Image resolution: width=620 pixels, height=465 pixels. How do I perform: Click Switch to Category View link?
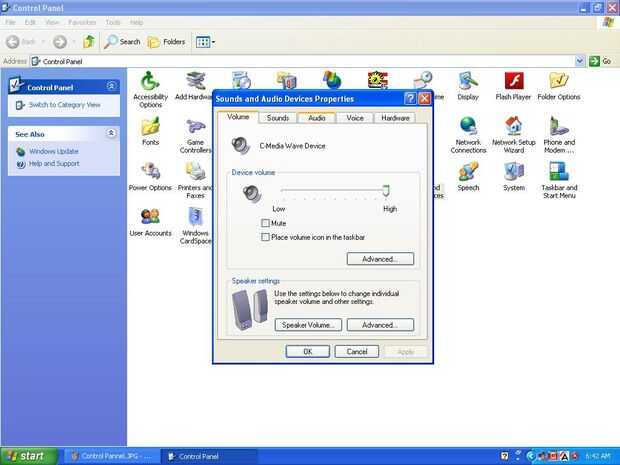[64, 105]
